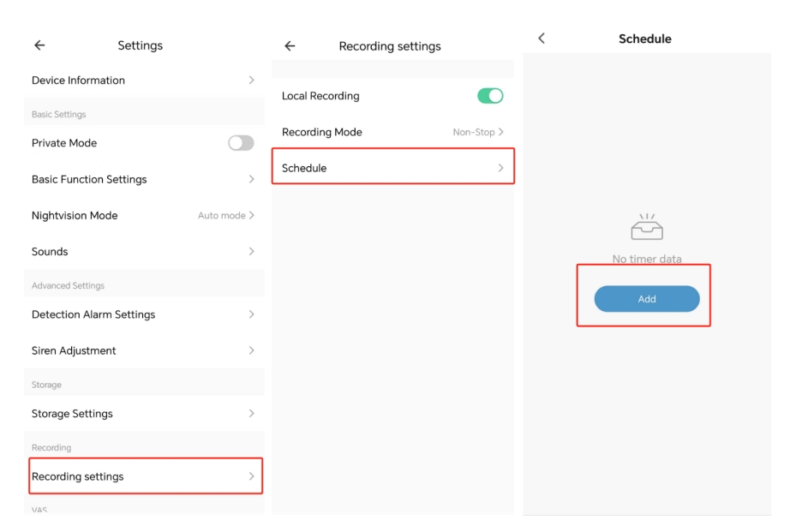This screenshot has height=532, width=790.
Task: Expand Device Information chevron
Action: [x=251, y=81]
